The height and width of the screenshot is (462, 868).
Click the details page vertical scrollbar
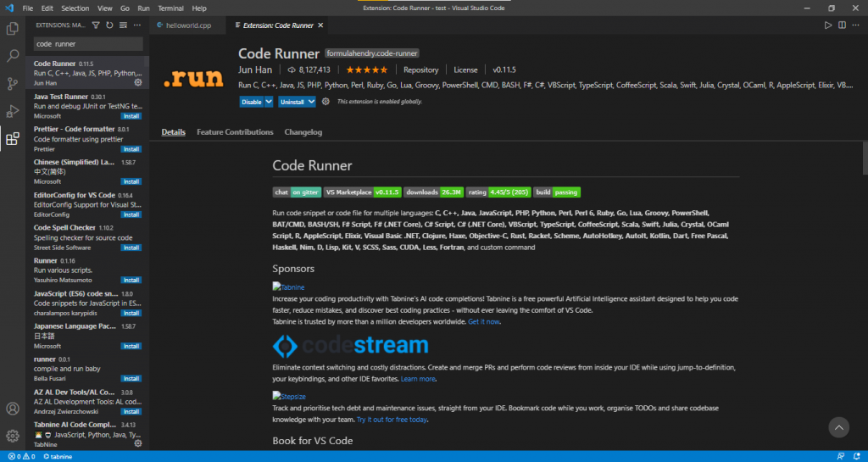point(865,157)
